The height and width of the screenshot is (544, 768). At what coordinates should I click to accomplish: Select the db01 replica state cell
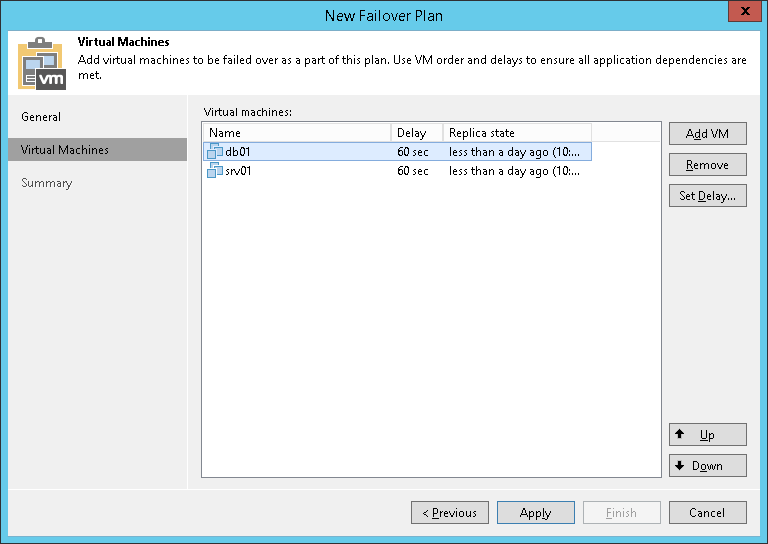[x=514, y=152]
